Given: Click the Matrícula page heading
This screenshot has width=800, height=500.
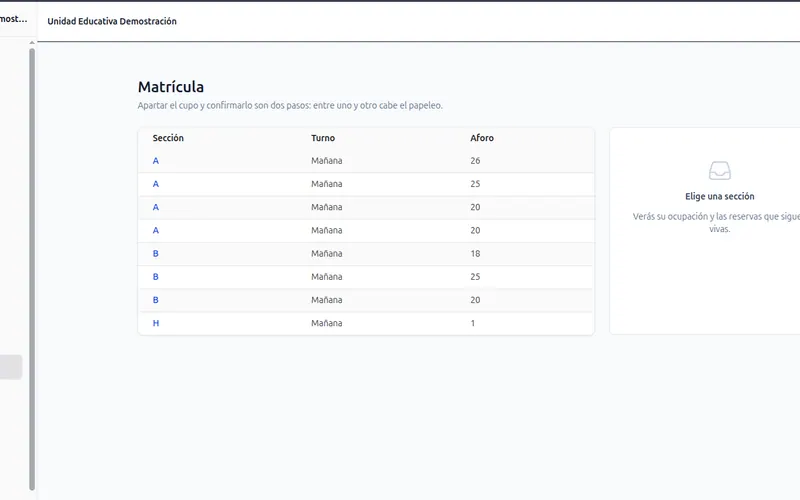Looking at the screenshot, I should pos(171,87).
